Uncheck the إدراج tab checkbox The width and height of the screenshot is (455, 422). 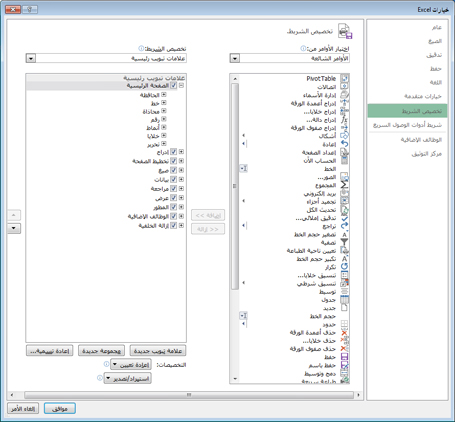(173, 152)
